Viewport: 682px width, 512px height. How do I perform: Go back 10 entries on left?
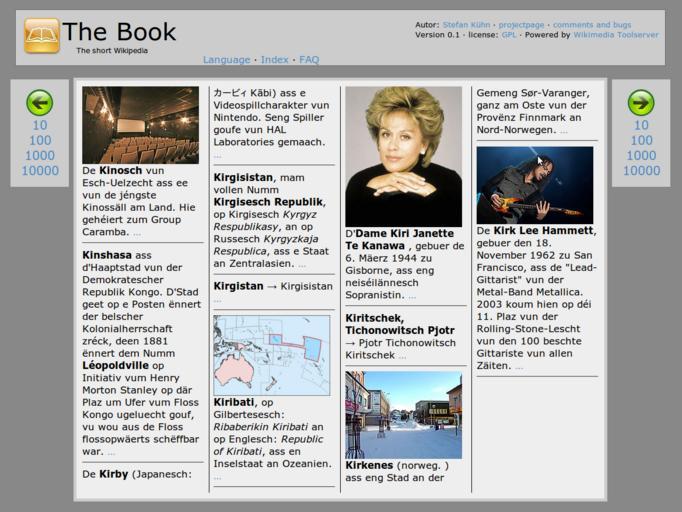(x=40, y=126)
